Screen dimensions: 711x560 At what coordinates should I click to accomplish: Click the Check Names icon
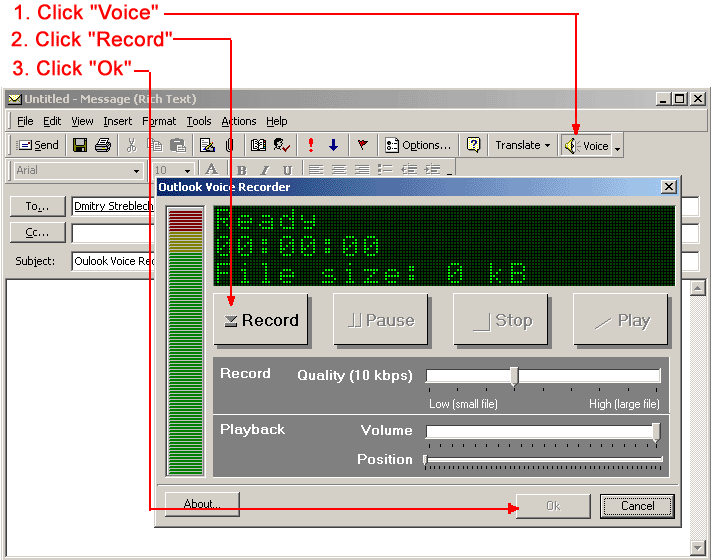click(x=282, y=145)
